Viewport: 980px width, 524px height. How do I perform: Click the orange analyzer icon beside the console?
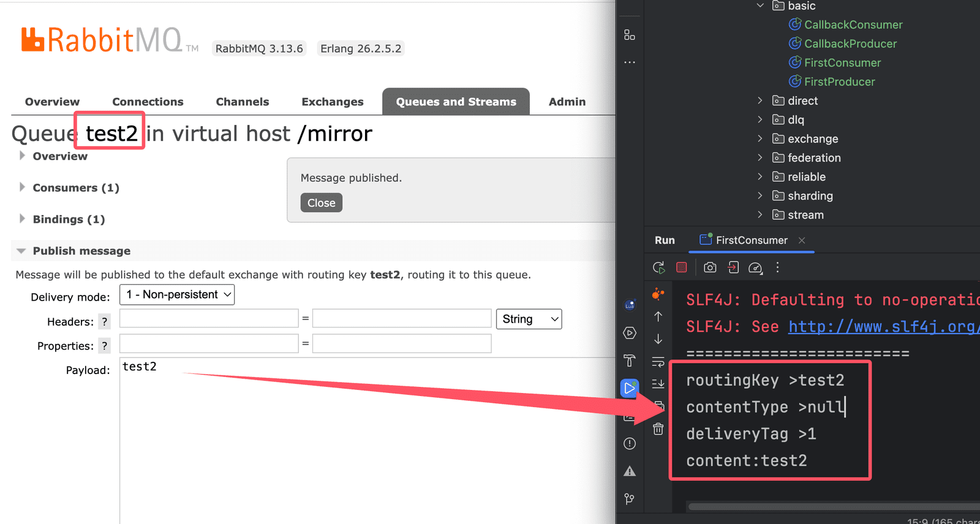[658, 294]
